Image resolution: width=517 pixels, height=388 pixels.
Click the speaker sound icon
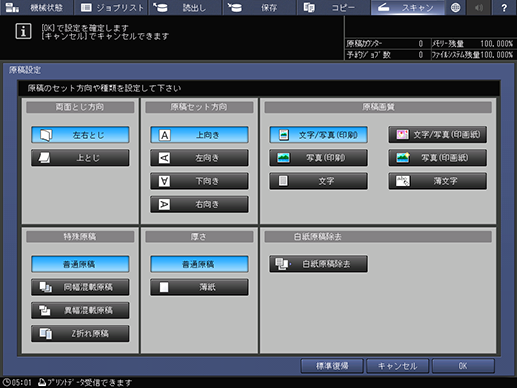point(479,7)
